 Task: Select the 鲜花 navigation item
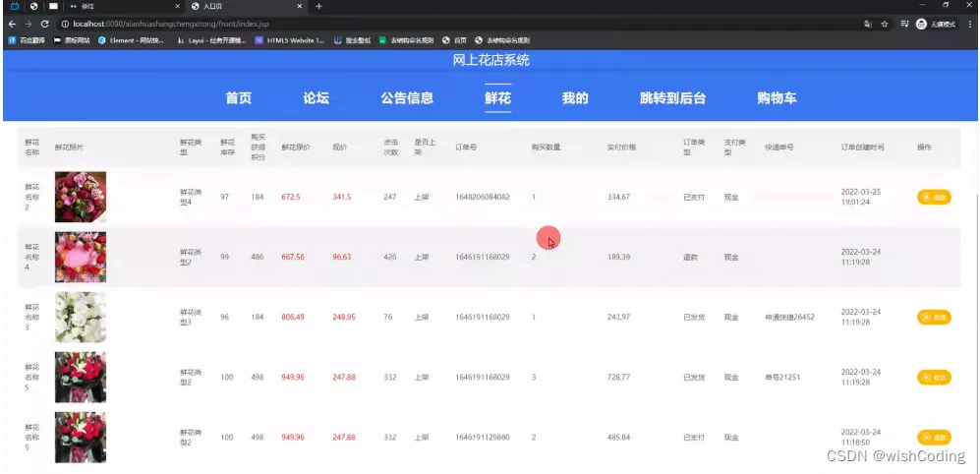pyautogui.click(x=498, y=98)
